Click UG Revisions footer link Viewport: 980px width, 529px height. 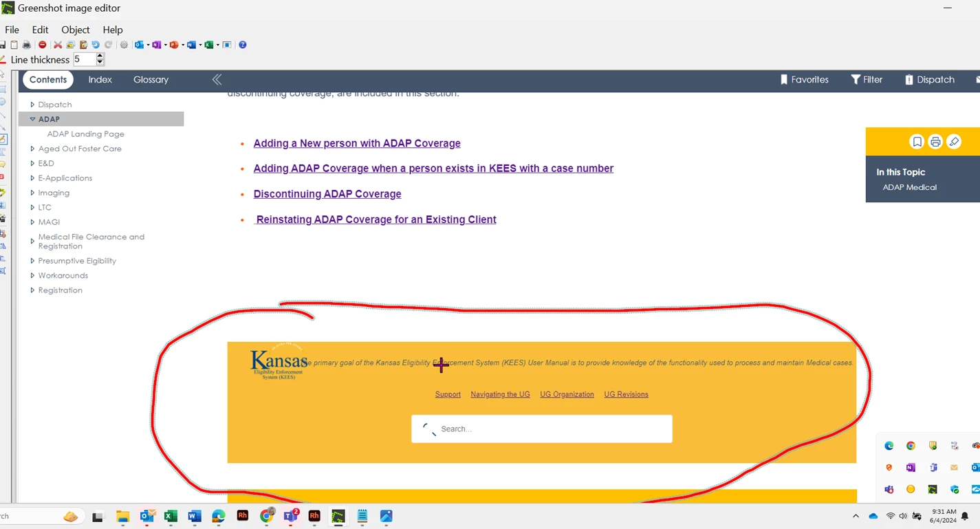[x=626, y=394]
